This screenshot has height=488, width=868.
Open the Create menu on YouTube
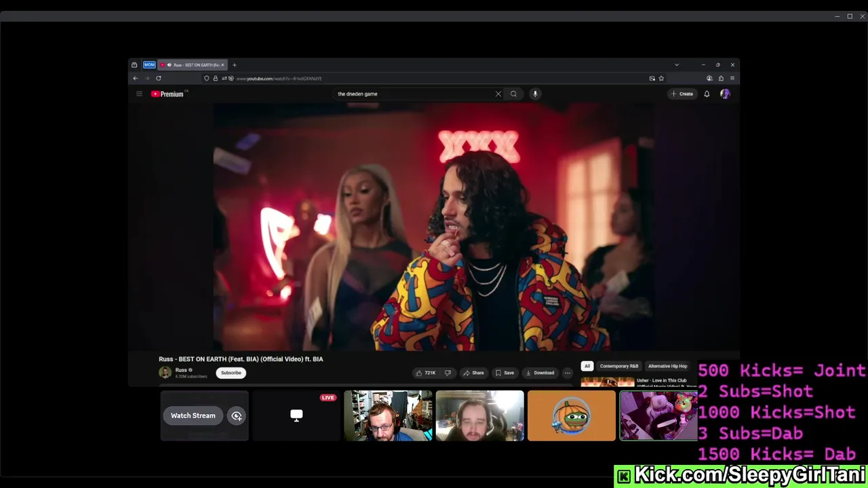(x=682, y=94)
